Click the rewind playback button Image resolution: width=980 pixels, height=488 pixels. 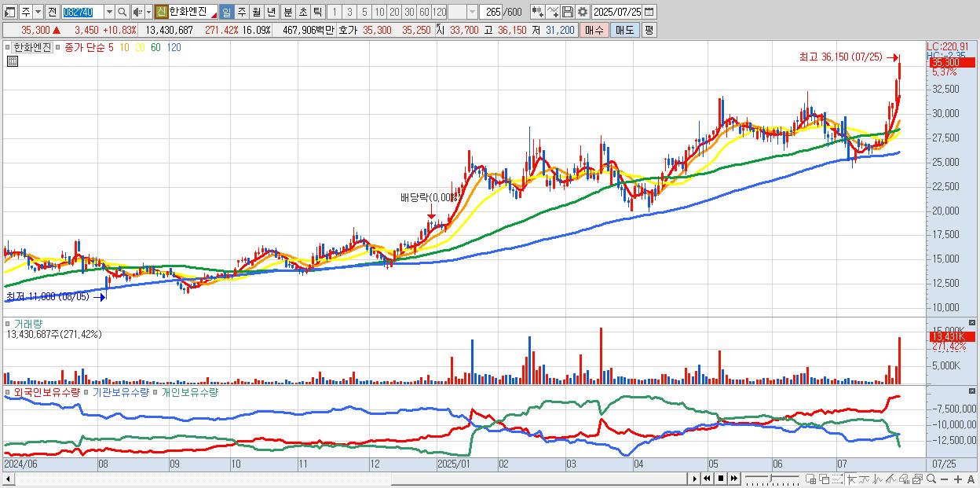pos(708,479)
